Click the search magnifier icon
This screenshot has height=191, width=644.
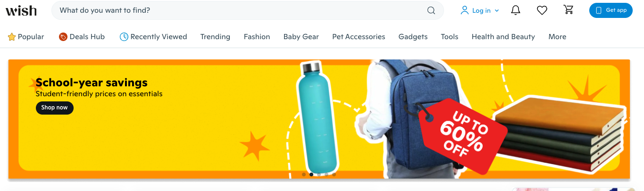click(x=431, y=10)
